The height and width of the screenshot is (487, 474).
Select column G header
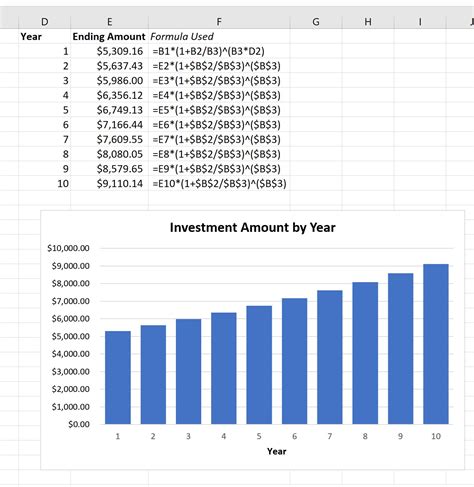point(316,22)
